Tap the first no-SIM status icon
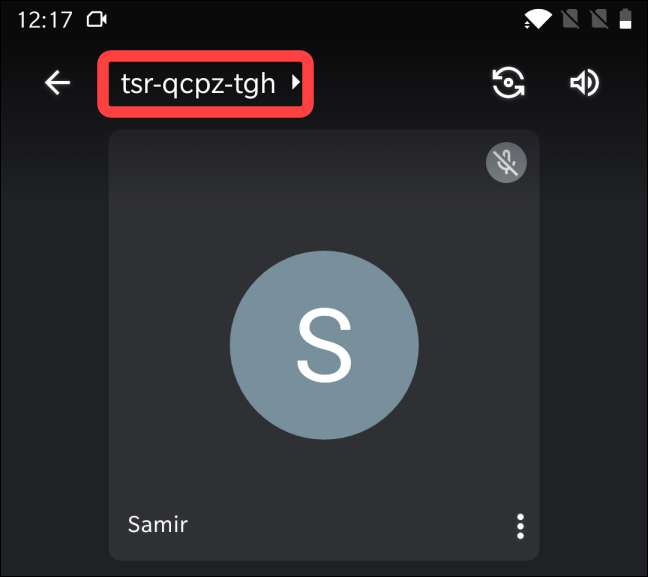Image resolution: width=648 pixels, height=577 pixels. (570, 19)
